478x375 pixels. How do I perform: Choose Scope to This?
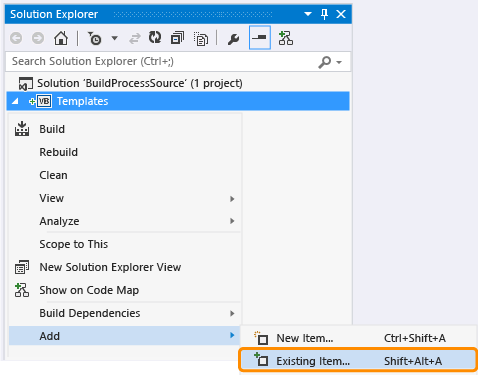tap(125, 244)
